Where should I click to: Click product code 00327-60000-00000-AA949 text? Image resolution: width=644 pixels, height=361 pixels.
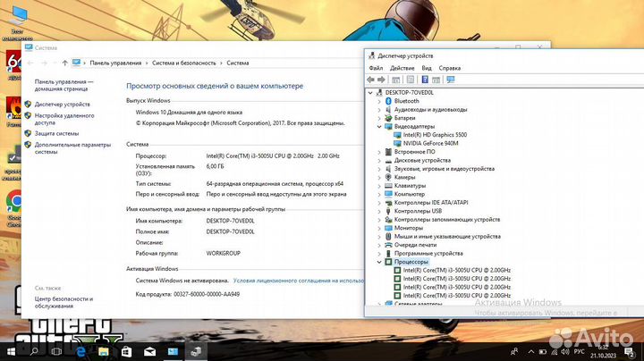pyautogui.click(x=207, y=294)
